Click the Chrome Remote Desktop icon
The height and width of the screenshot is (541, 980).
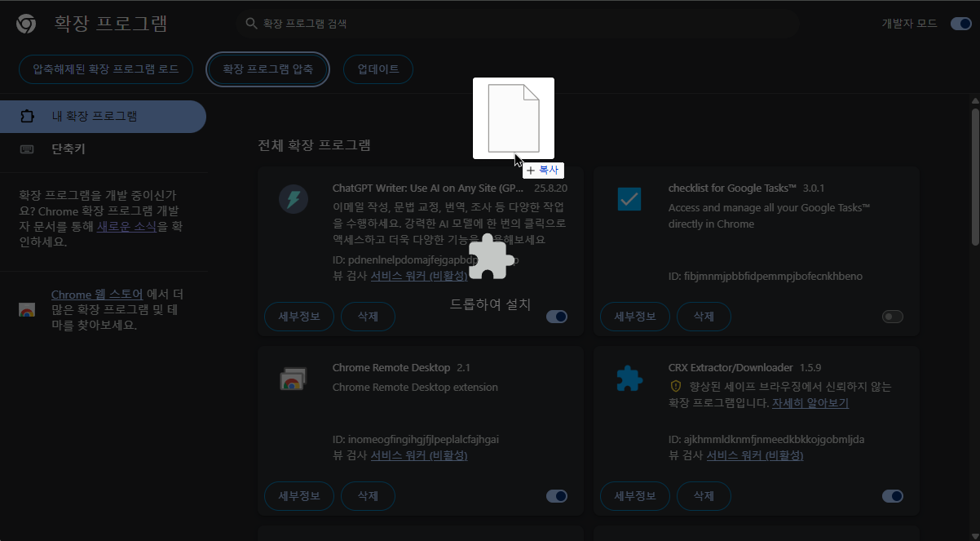pos(294,379)
